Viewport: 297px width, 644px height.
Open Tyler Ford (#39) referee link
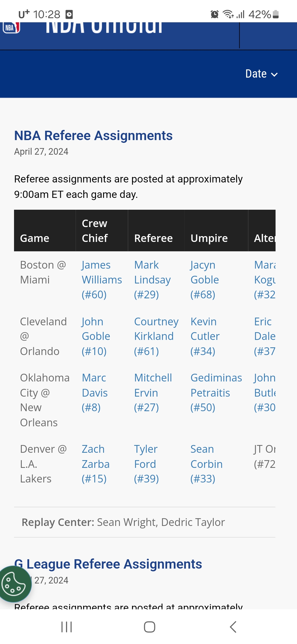[146, 464]
